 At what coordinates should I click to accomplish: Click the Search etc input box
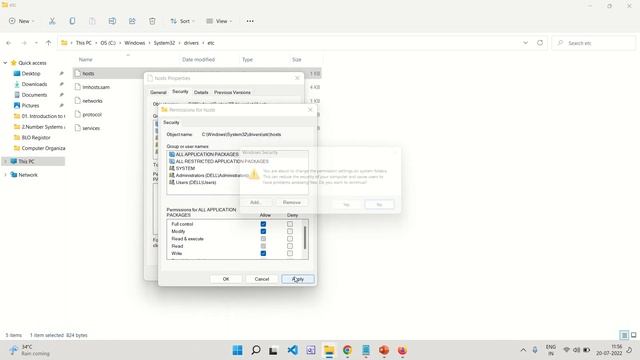click(594, 43)
